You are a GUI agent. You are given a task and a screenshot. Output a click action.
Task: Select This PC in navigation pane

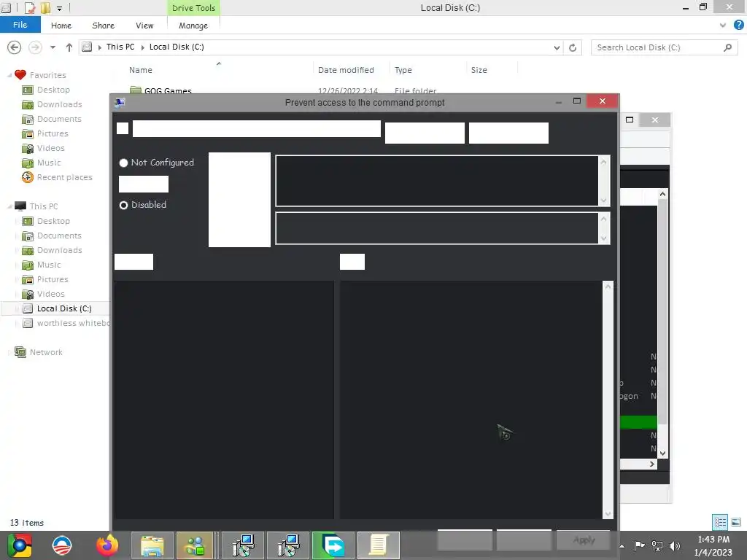pyautogui.click(x=43, y=206)
